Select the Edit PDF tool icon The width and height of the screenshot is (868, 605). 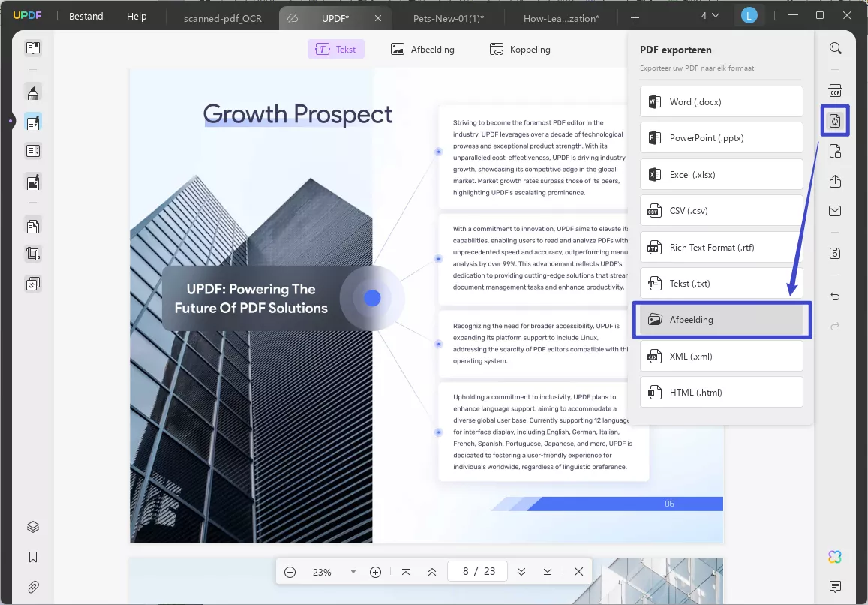click(x=33, y=122)
